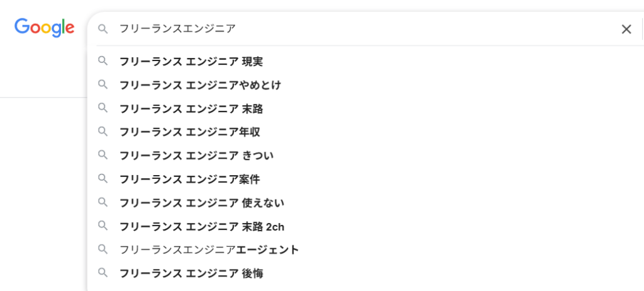The image size is (644, 291).
Task: Choose suggestion フリーランス エンジニアやめとけ
Action: (x=200, y=85)
